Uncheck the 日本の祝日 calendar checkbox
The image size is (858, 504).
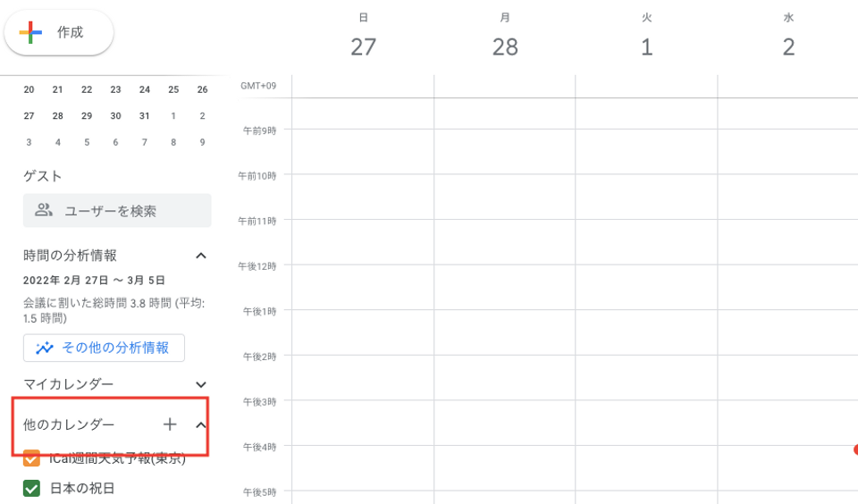(32, 488)
